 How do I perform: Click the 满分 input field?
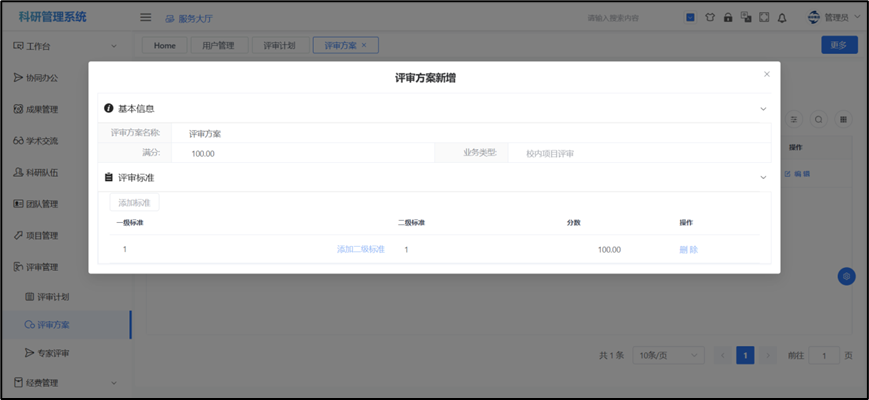(x=300, y=153)
